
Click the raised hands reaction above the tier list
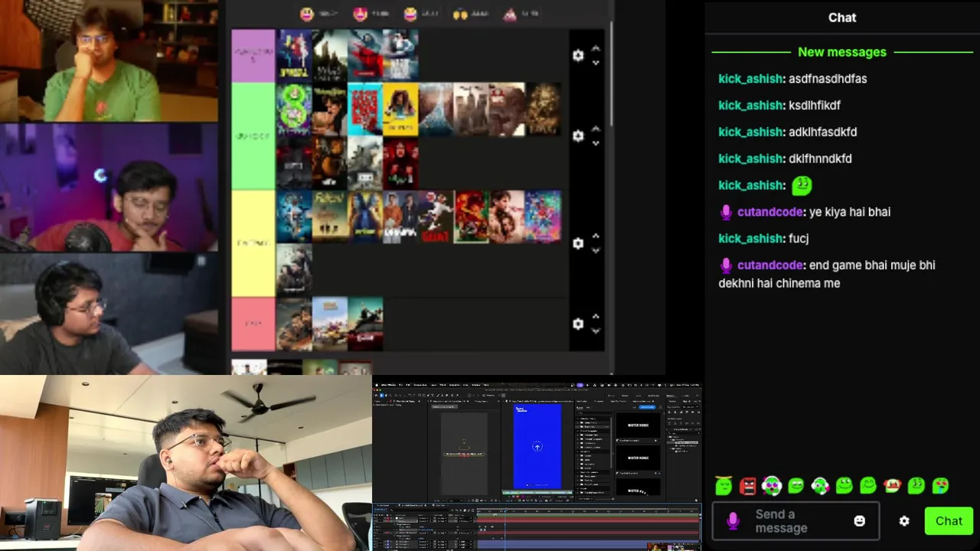point(461,14)
